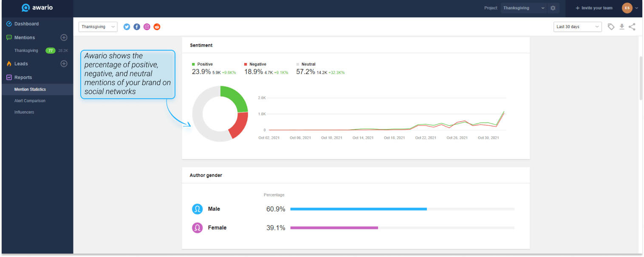Click the Sentiment section heading
Screen dimensions: 644x257
[x=201, y=45]
